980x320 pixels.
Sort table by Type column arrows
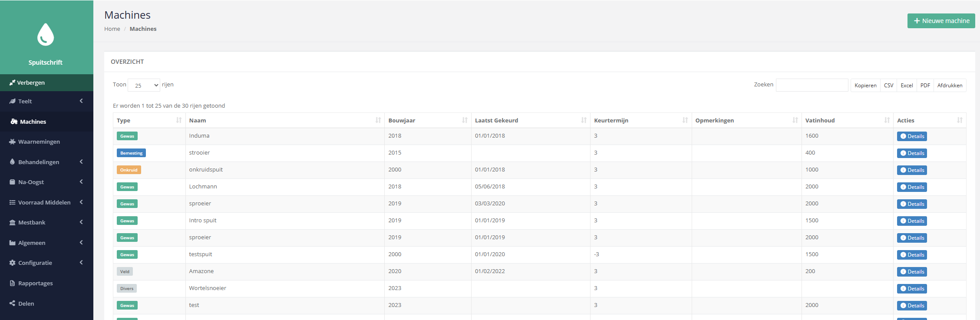179,120
